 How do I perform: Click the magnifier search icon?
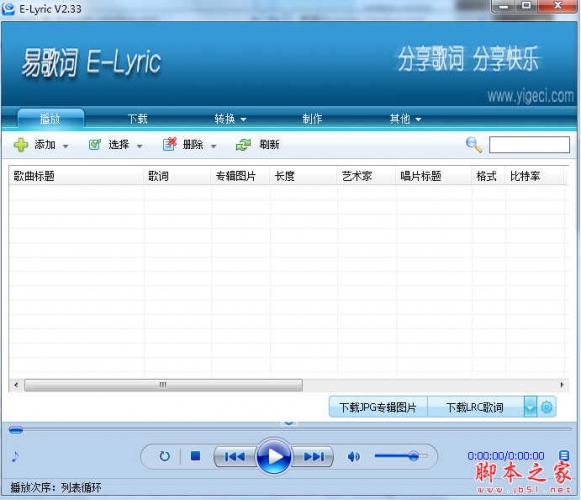point(474,145)
